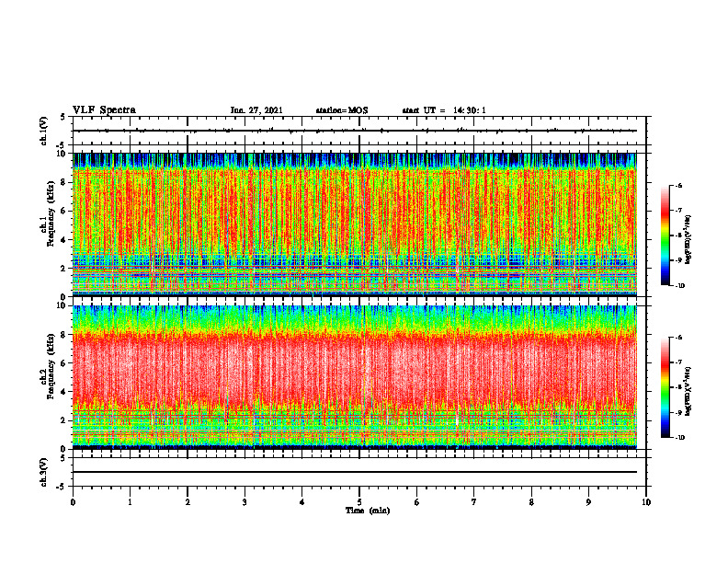Click the log(PSD) label of ch.2 colorbar
The height and width of the screenshot is (563, 728).
pos(688,392)
